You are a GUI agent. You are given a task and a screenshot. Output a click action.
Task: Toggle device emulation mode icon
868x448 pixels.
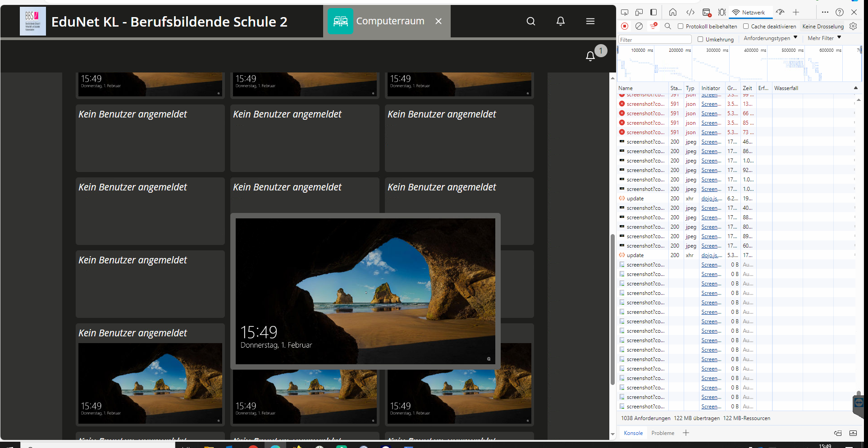pyautogui.click(x=639, y=12)
